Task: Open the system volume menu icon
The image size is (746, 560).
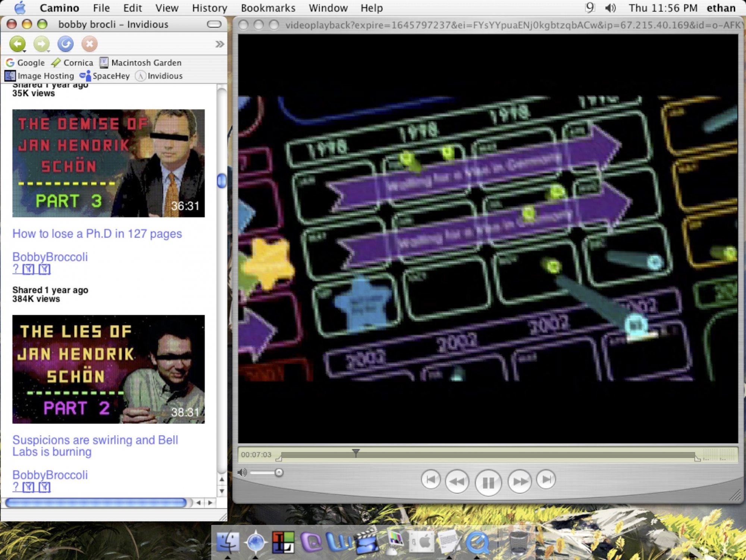Action: (x=610, y=8)
